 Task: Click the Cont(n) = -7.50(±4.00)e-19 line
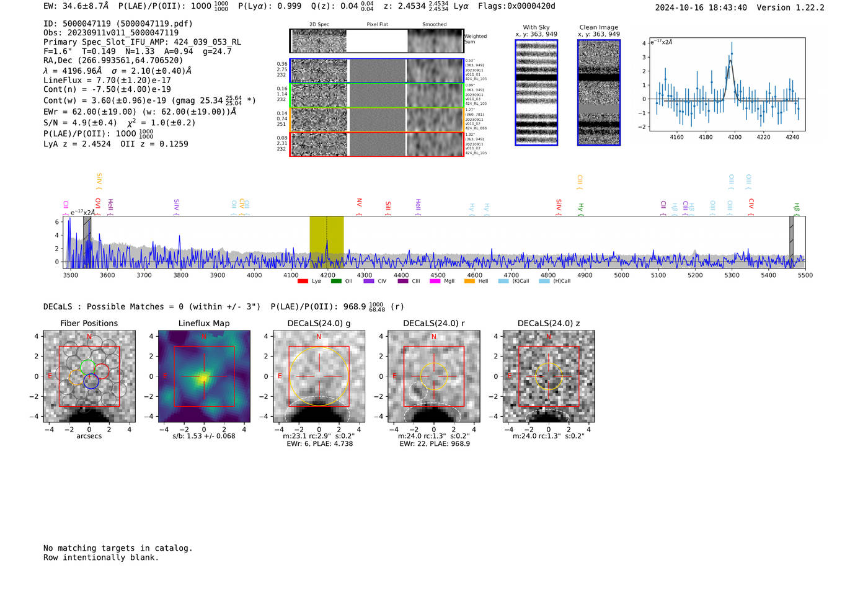[x=107, y=89]
